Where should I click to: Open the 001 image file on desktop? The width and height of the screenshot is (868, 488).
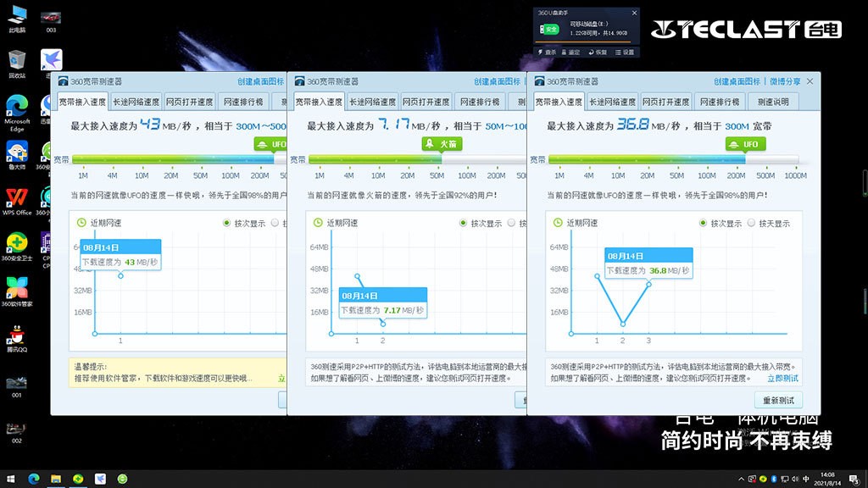click(x=17, y=385)
